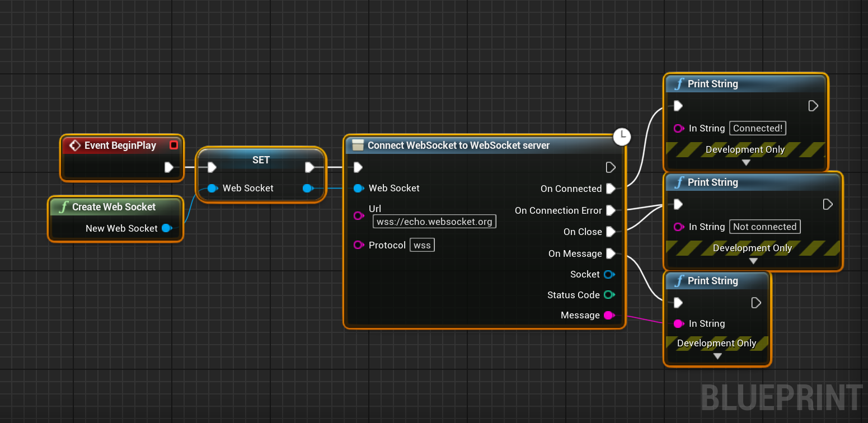Click the Message output pin

[609, 316]
